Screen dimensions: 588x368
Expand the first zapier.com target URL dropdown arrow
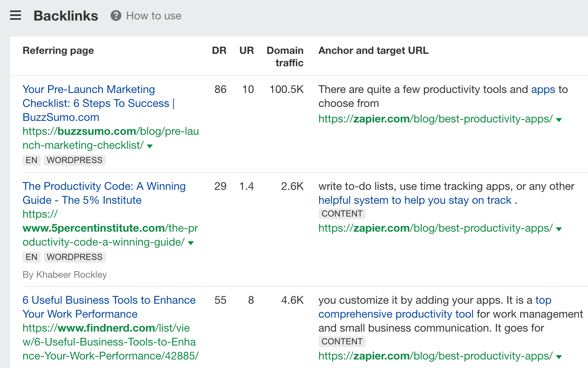tap(559, 120)
